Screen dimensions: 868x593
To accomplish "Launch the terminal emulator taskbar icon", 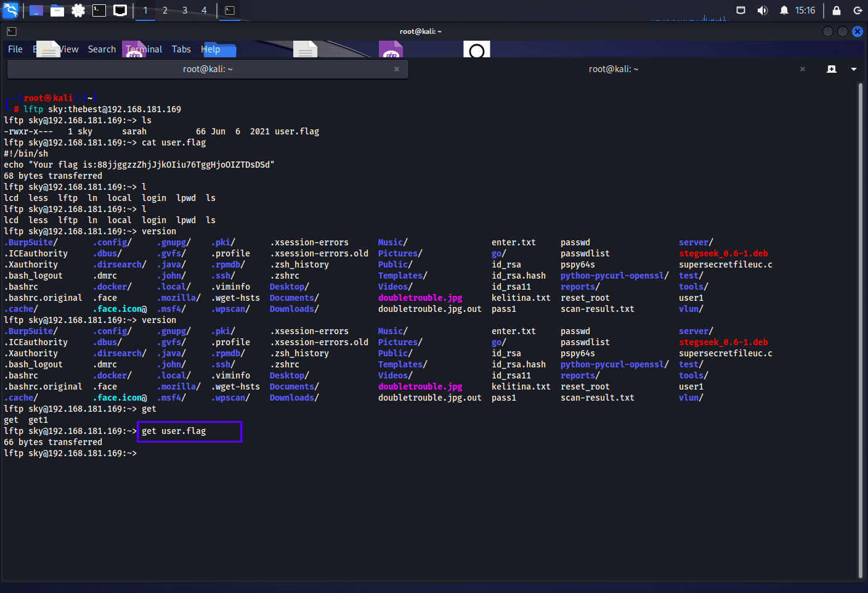I will 99,10.
